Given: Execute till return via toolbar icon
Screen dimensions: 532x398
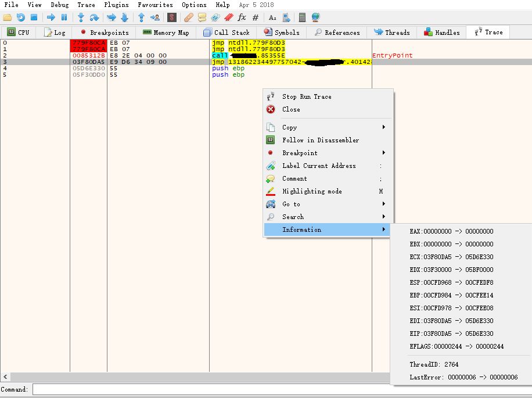Looking at the screenshot, I should pyautogui.click(x=142, y=17).
